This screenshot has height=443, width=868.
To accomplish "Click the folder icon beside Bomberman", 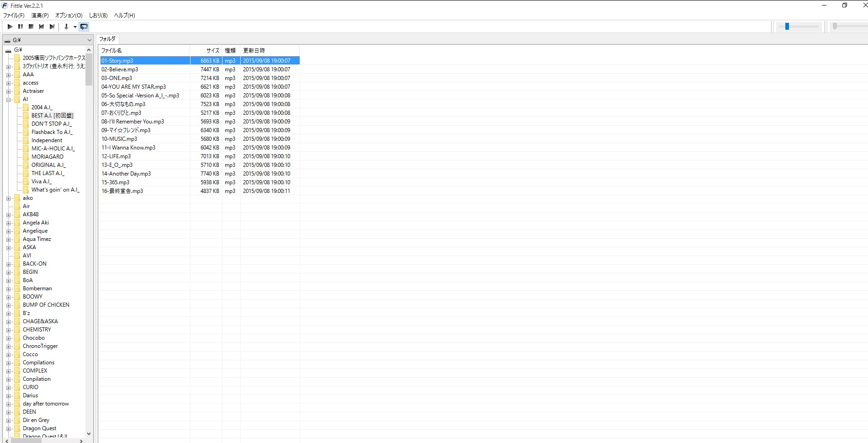I will 17,288.
